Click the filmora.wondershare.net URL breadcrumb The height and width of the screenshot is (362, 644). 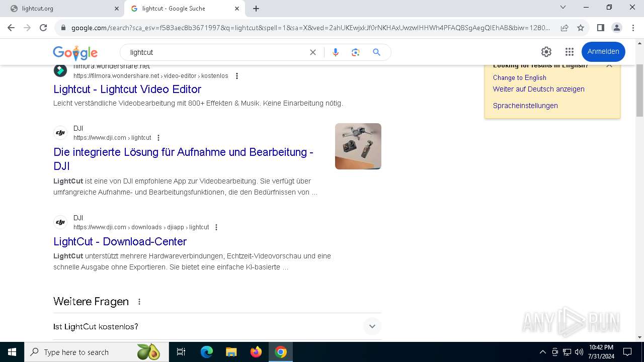(151, 76)
